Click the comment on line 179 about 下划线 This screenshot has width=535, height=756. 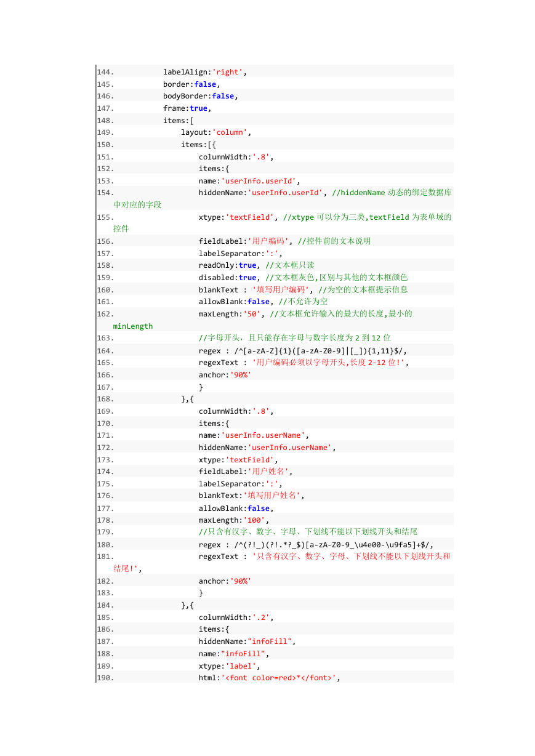coord(309,532)
